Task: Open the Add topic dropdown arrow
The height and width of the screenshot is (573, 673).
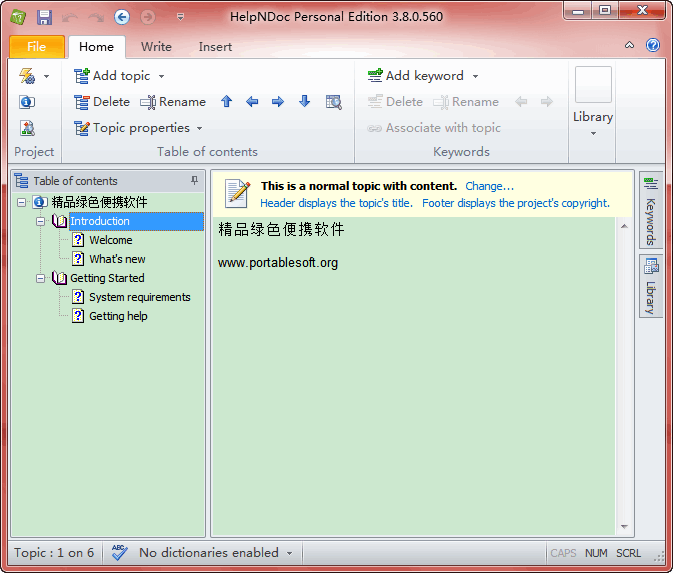Action: (161, 76)
